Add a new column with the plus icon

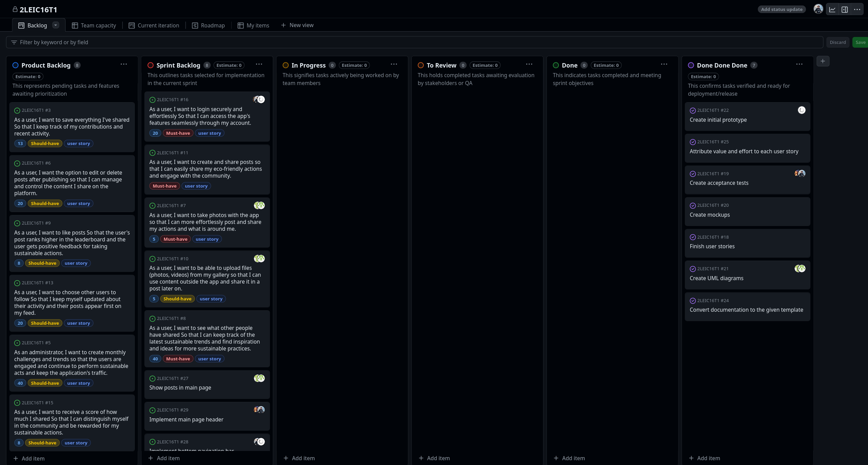pyautogui.click(x=823, y=61)
